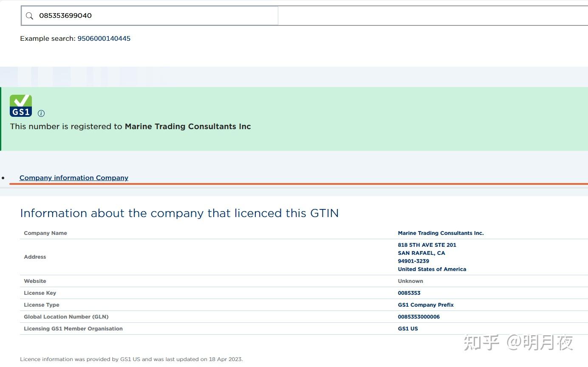
Task: Click the registered-to Marine Trading Consultants message
Action: coord(130,127)
